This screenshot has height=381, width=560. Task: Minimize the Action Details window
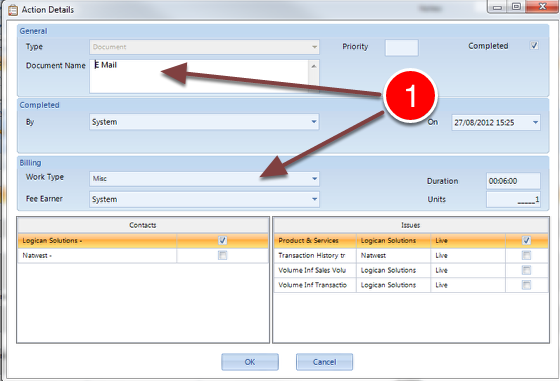click(498, 7)
